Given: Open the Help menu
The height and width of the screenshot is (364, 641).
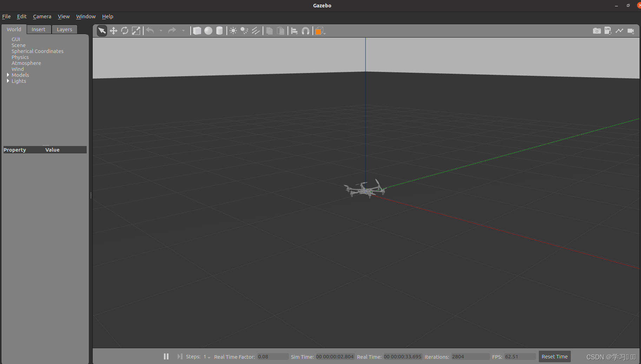Looking at the screenshot, I should [107, 16].
